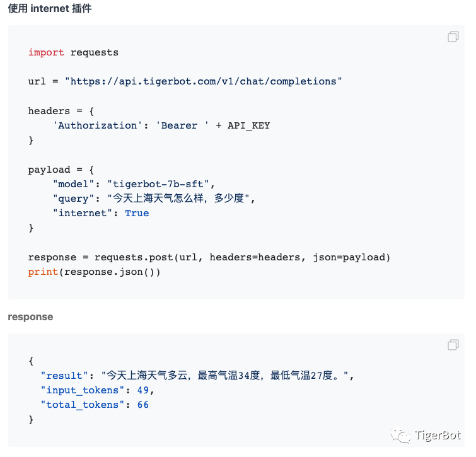Viewport: 476px width, 457px height.
Task: Click the WeChat logo watermark icon
Action: click(x=400, y=435)
